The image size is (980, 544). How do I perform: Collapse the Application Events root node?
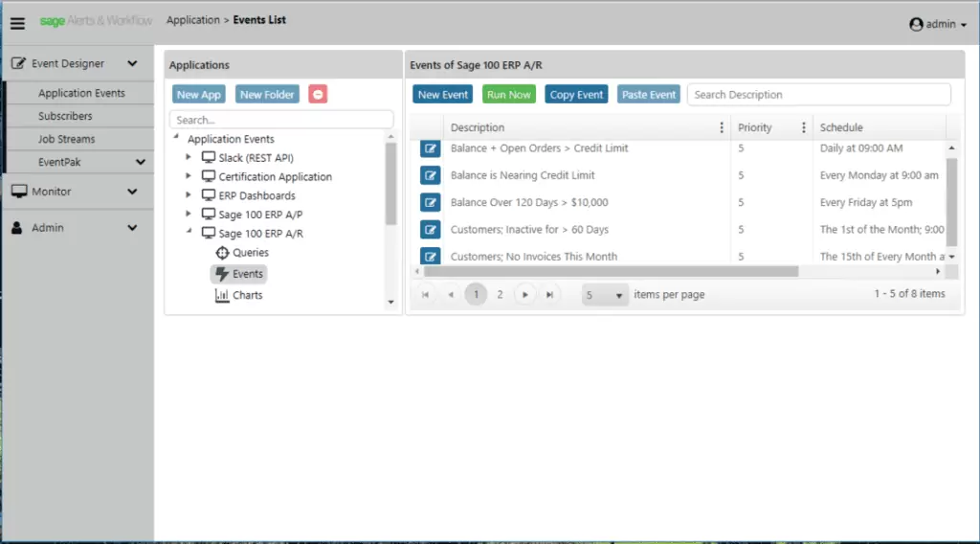pos(176,137)
